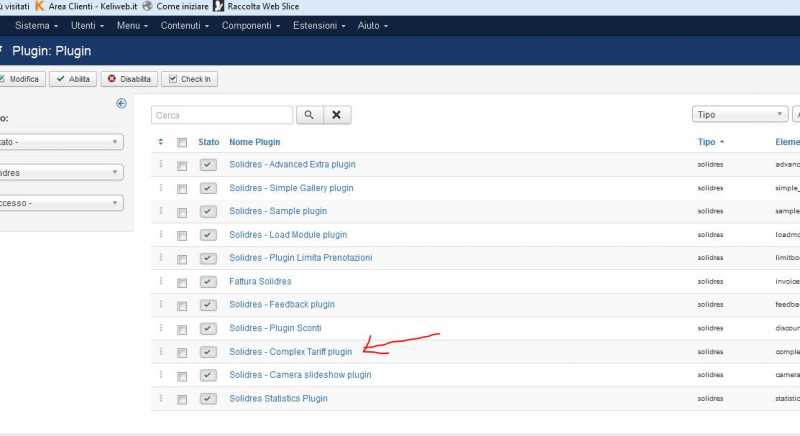This screenshot has height=436, width=800.
Task: Open the Estensioni menu
Action: pyautogui.click(x=319, y=25)
